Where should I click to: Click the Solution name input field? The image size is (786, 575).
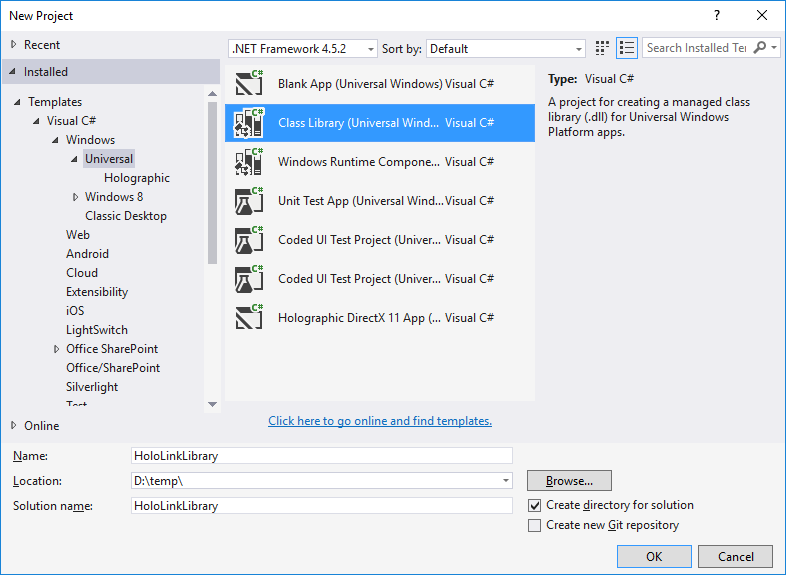coord(321,506)
